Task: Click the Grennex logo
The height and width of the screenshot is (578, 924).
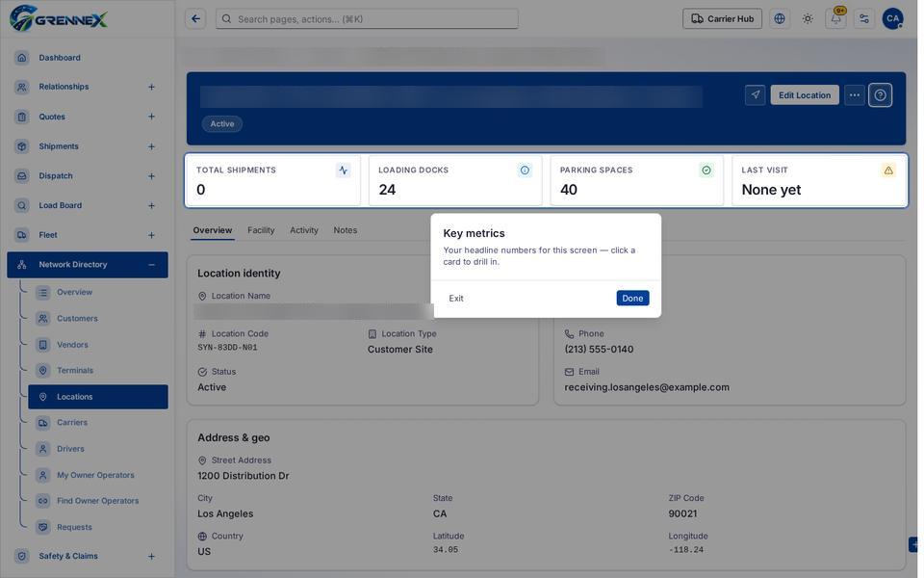Action: (x=59, y=18)
